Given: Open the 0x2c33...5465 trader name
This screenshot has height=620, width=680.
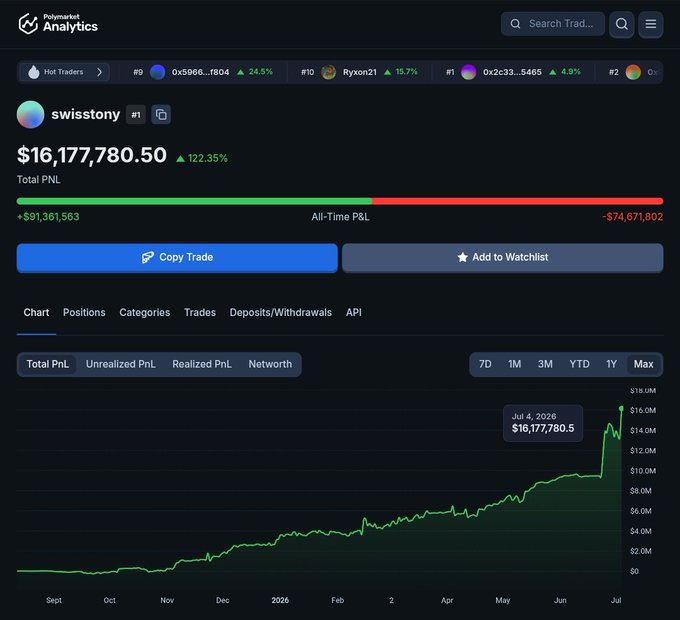Looking at the screenshot, I should 512,72.
